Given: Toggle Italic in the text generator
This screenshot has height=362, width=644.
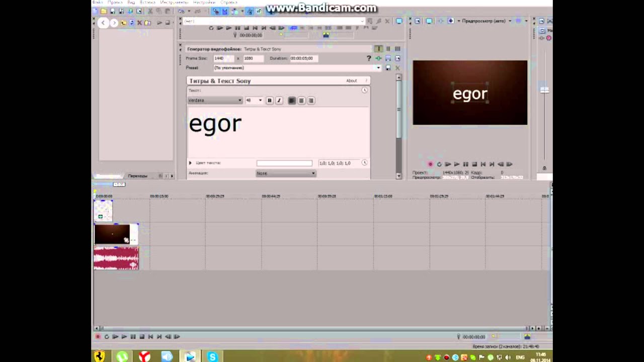Looking at the screenshot, I should [x=279, y=101].
